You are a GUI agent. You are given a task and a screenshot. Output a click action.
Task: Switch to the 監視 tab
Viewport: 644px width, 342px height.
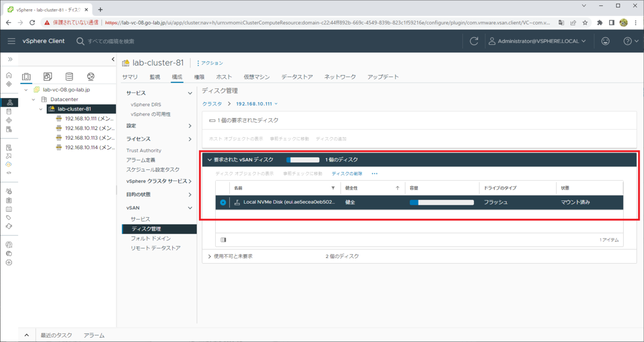[155, 77]
